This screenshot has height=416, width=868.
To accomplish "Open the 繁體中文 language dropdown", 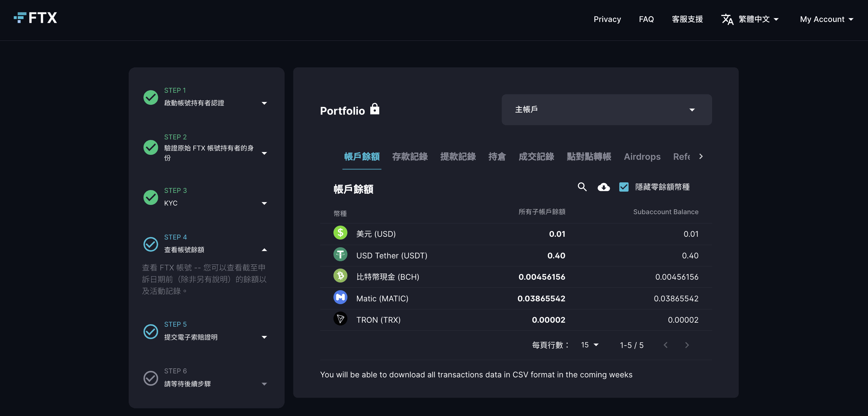I will point(758,19).
